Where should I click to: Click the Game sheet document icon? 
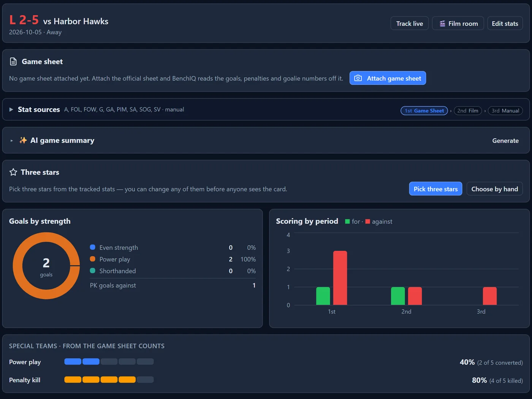tap(13, 62)
